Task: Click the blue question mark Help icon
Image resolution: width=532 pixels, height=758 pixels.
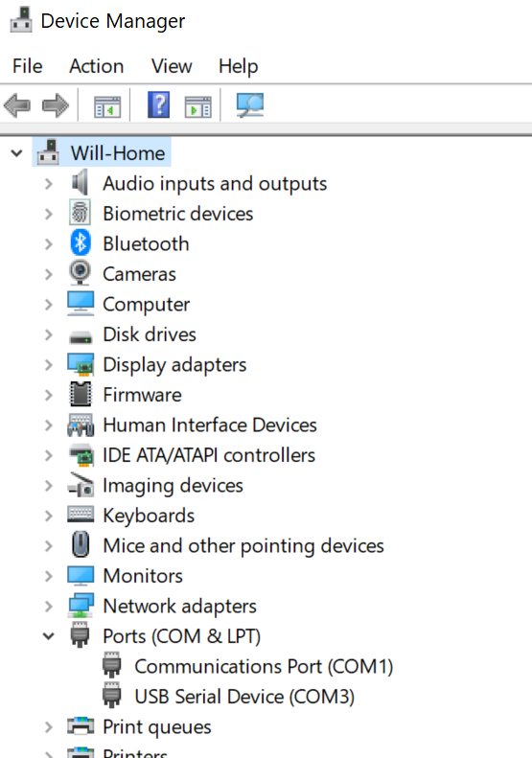Action: pyautogui.click(x=158, y=104)
